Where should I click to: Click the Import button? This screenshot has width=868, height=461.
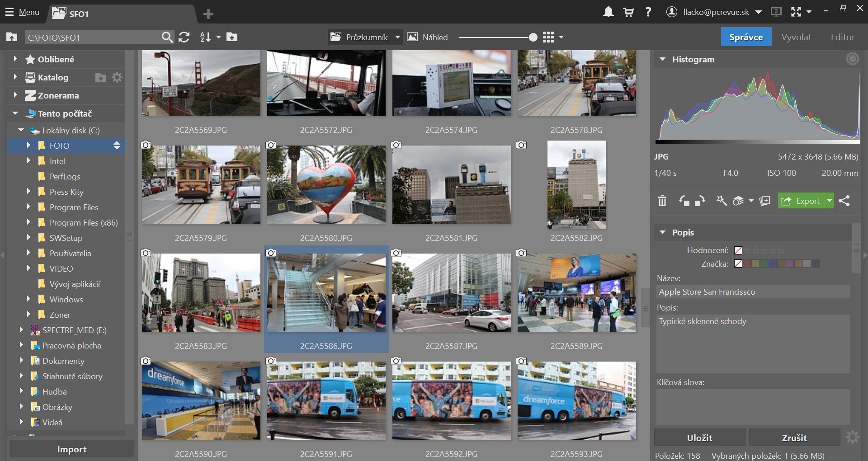coord(72,449)
